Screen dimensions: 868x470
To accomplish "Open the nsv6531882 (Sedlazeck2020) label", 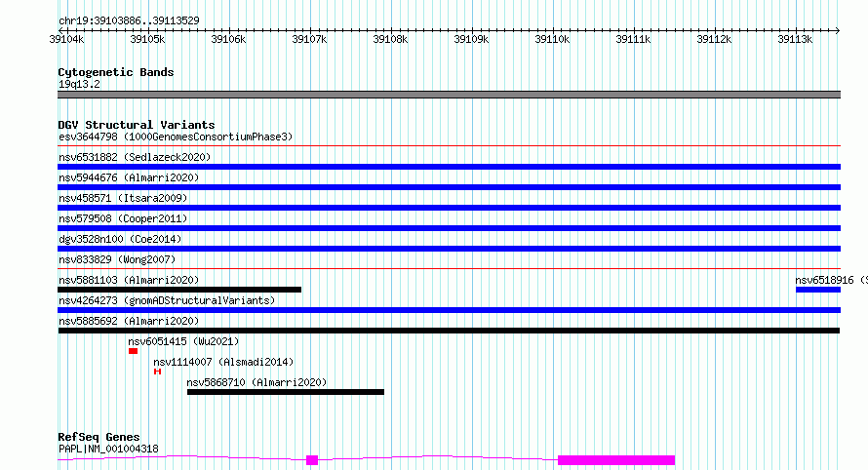I will (135, 157).
